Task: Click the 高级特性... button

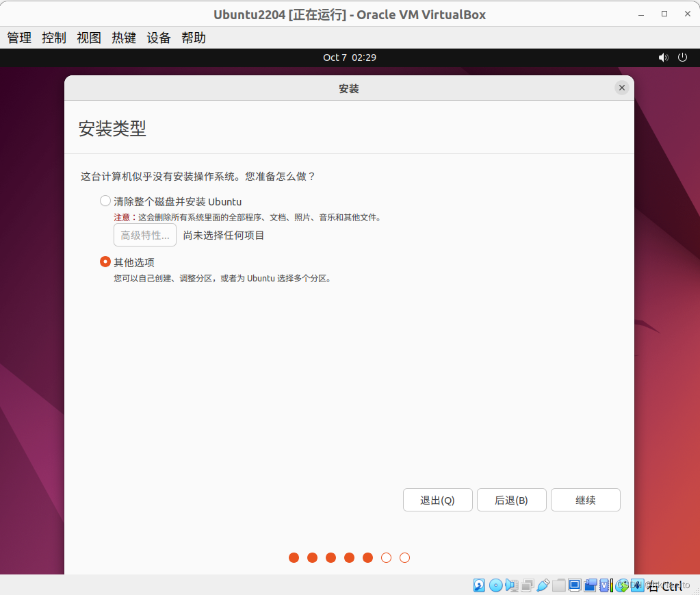Action: pos(145,235)
